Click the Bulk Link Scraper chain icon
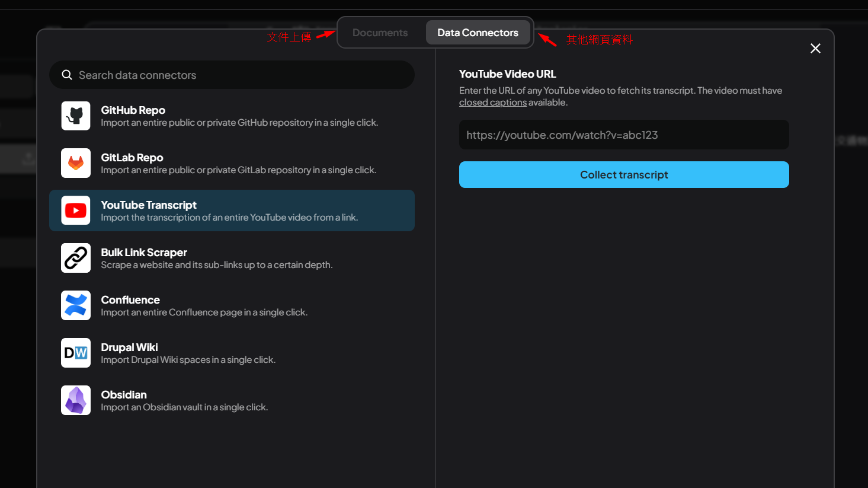Image resolution: width=868 pixels, height=488 pixels. click(76, 258)
